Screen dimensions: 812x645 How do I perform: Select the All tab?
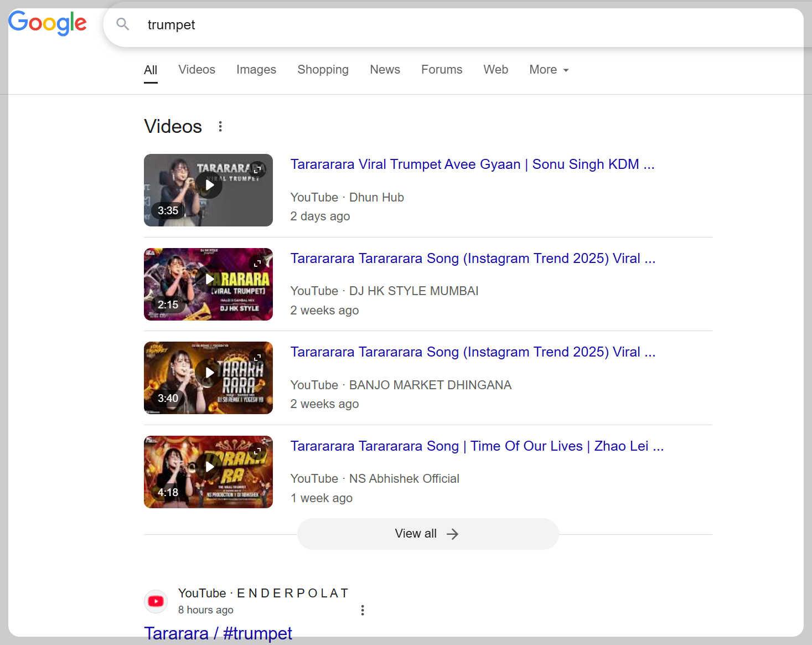click(x=151, y=70)
